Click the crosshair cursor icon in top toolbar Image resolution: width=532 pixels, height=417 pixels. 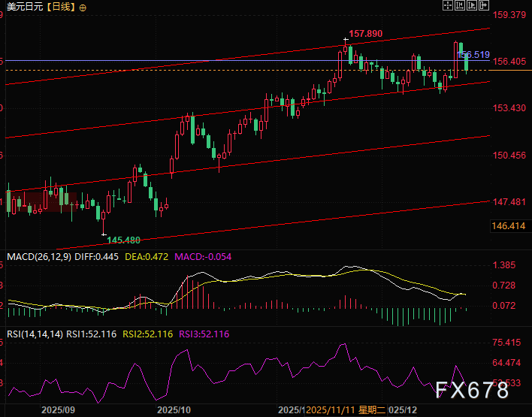[x=449, y=5]
